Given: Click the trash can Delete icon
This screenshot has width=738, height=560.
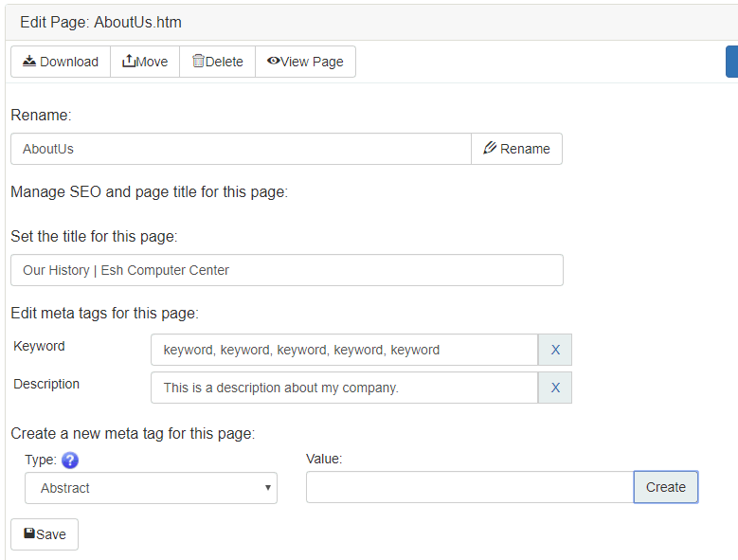Looking at the screenshot, I should tap(198, 62).
